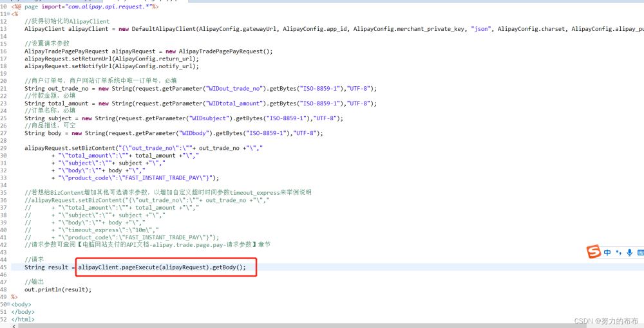644x328 pixels.
Task: Click on out.println(result) statement
Action: point(58,289)
